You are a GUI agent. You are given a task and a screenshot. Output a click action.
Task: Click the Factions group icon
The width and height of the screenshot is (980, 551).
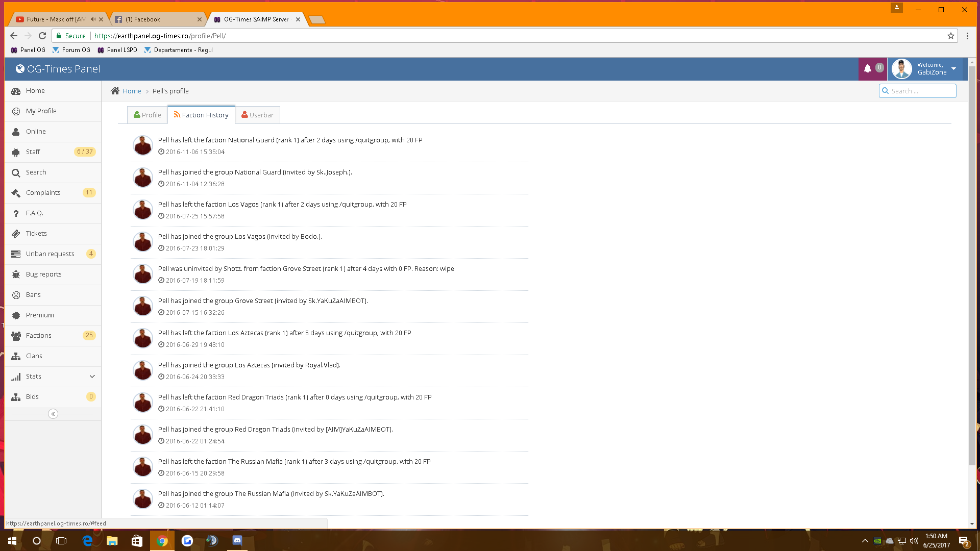click(x=16, y=336)
